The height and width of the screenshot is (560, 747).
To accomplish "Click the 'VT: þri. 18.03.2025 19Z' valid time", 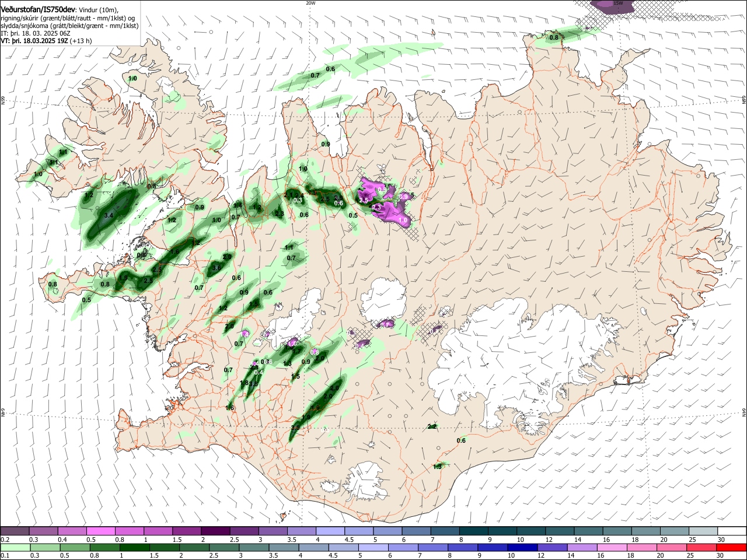I will click(x=35, y=41).
